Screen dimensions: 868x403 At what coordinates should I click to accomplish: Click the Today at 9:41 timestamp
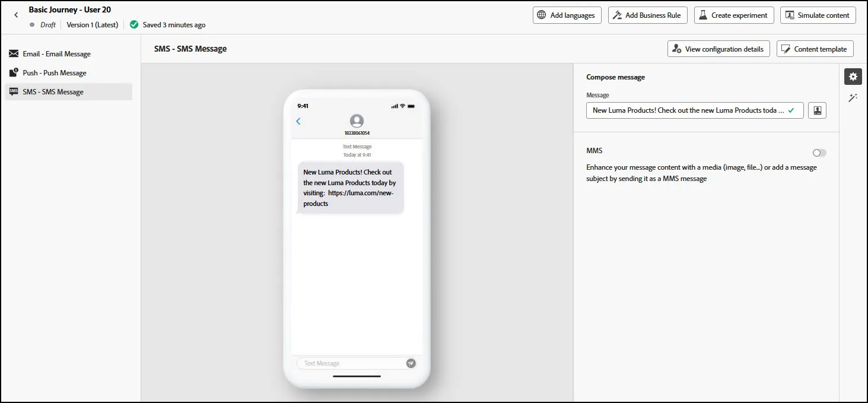point(357,155)
